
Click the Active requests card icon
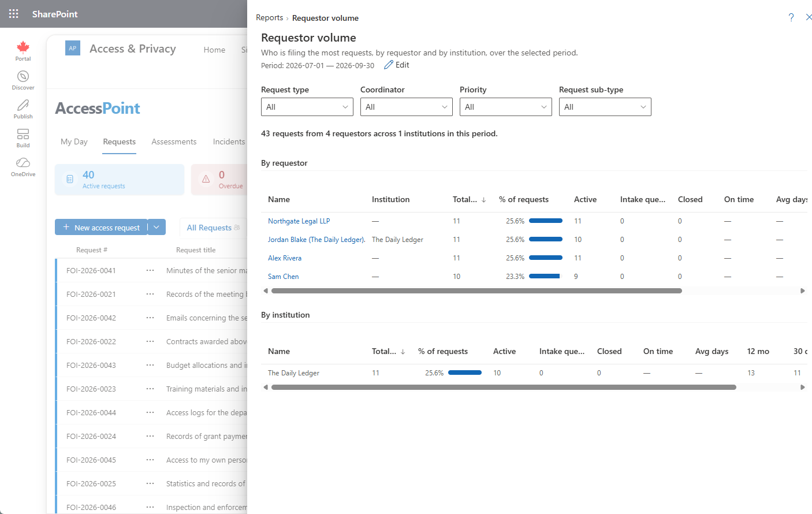(70, 180)
